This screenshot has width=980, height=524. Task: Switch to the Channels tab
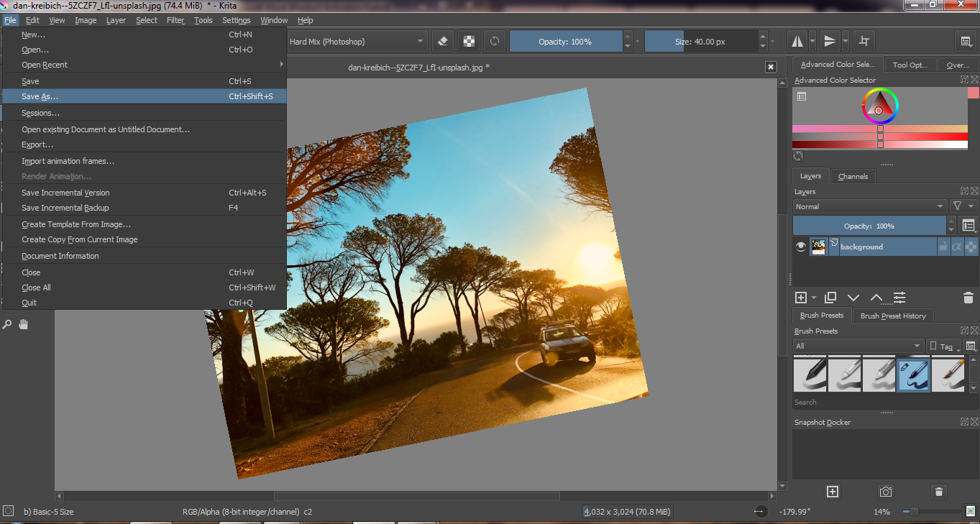[853, 176]
